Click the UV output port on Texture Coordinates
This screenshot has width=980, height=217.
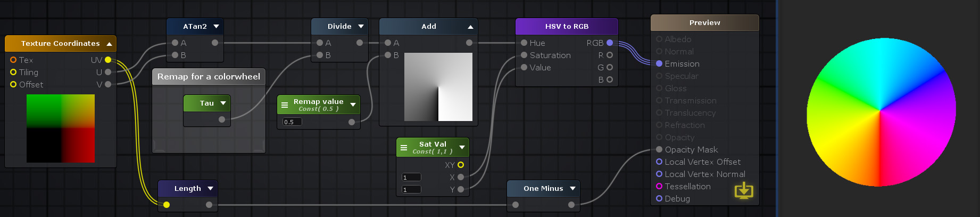tap(108, 60)
